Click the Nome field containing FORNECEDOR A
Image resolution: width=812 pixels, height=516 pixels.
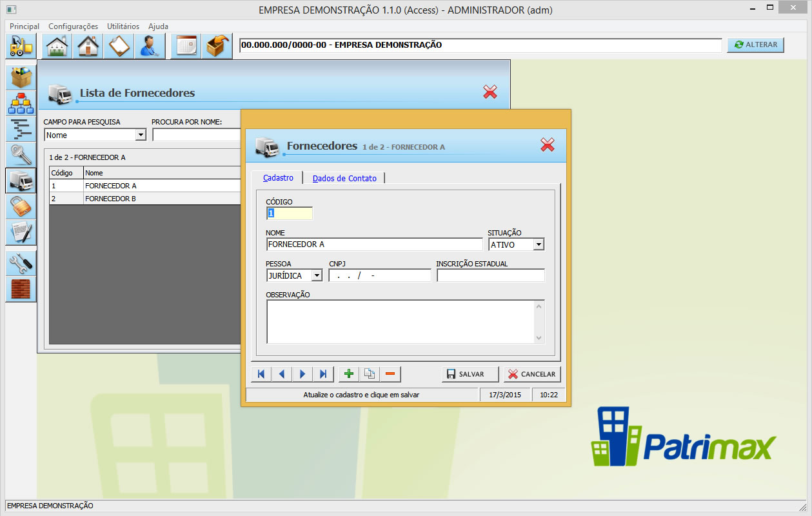point(374,244)
